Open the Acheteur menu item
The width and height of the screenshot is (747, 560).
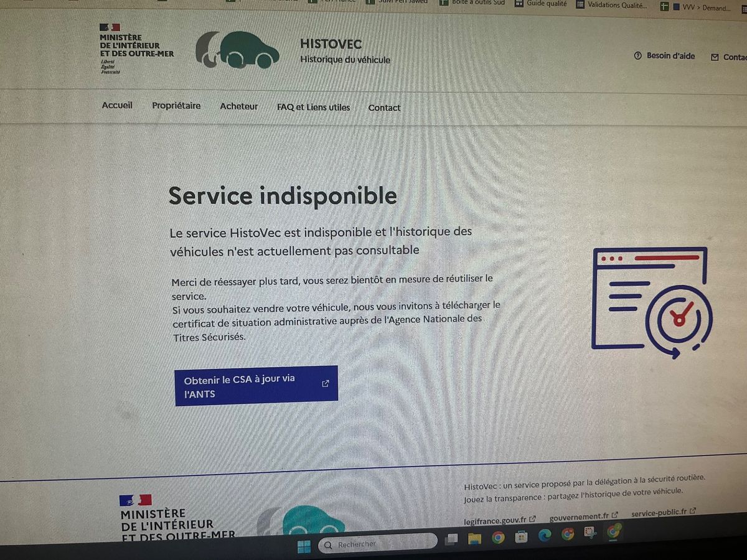pos(238,106)
